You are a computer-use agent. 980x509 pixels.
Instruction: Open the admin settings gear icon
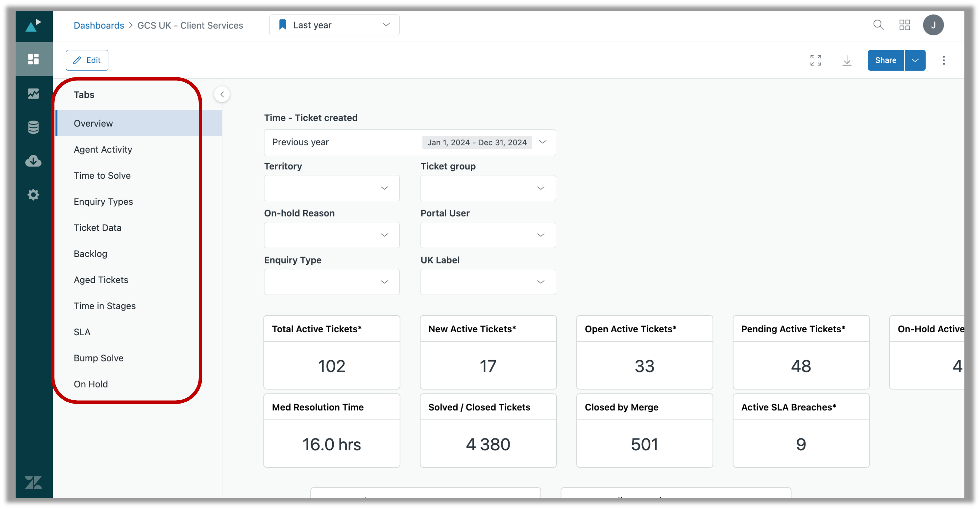coord(33,195)
